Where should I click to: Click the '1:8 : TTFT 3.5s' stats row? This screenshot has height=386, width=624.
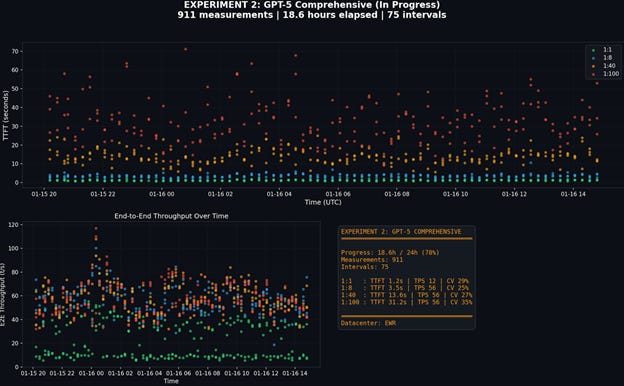pyautogui.click(x=405, y=288)
